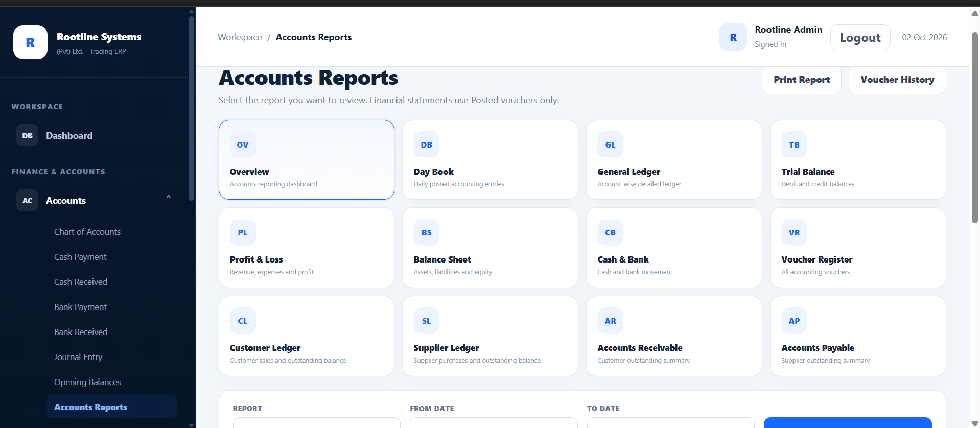Open Cash Received in sidebar
The width and height of the screenshot is (980, 428).
click(81, 282)
